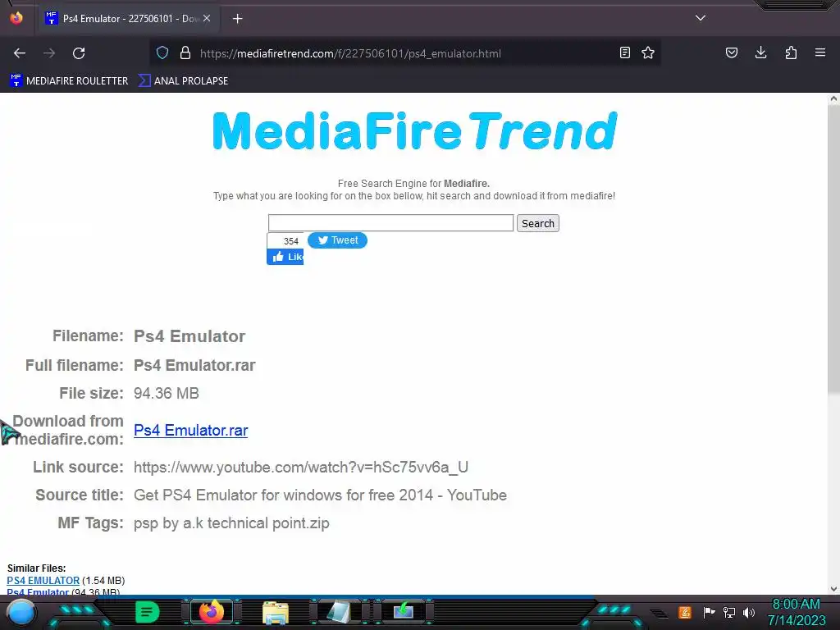This screenshot has height=630, width=840.
Task: Click the page vertical scrollbar thumb
Action: point(833,249)
